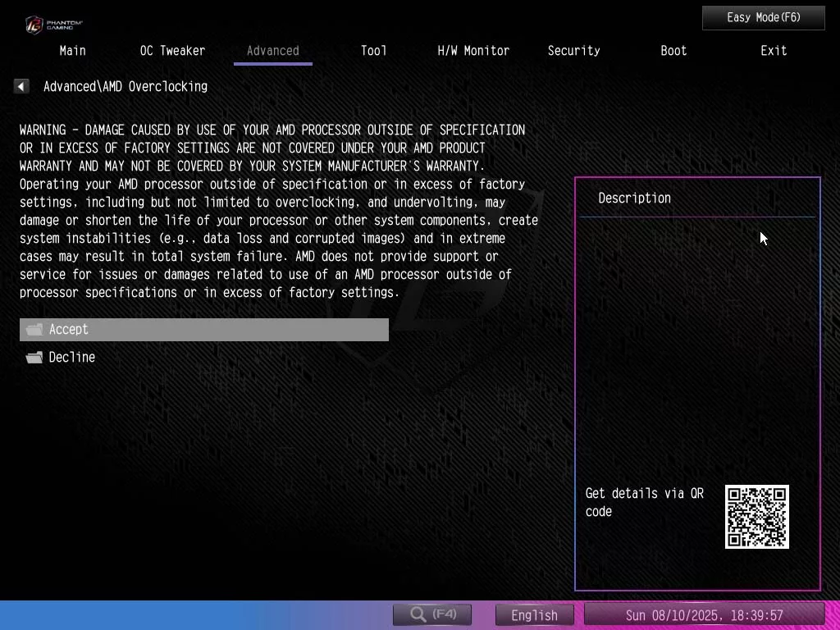Click the QR code image
The image size is (840, 630).
(756, 517)
